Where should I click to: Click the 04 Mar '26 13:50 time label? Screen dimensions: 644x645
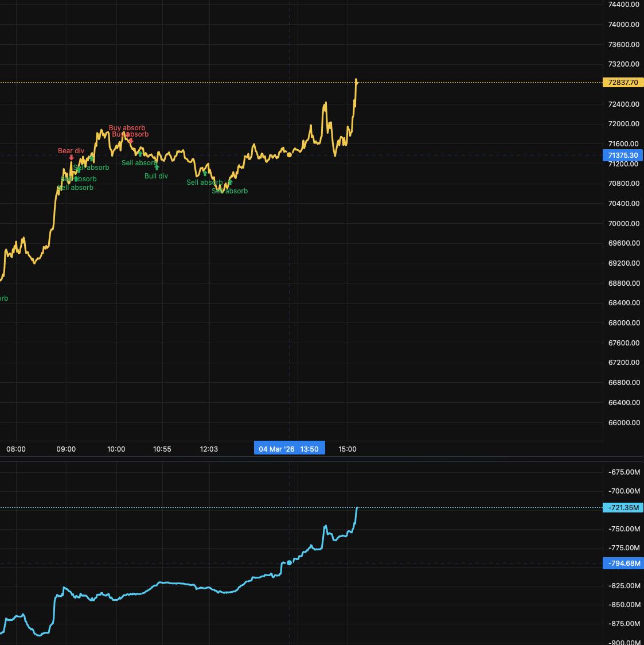[x=289, y=449]
